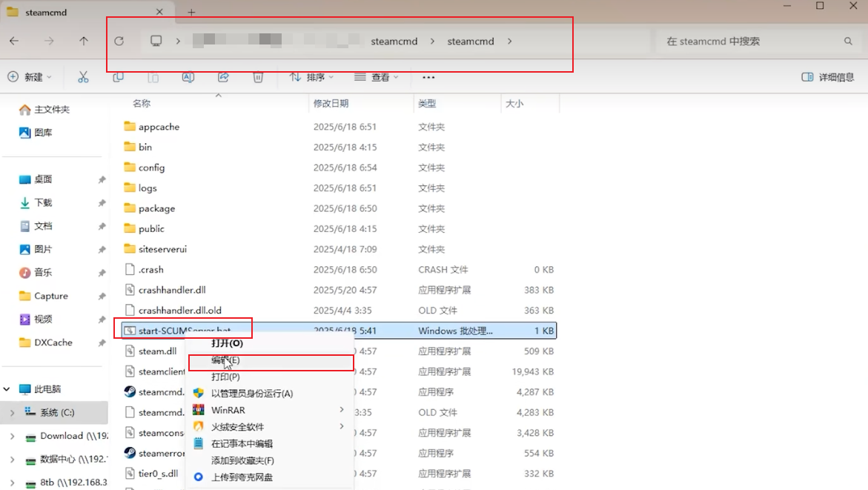
Task: Click the first steamcmd breadcrumb
Action: (394, 41)
